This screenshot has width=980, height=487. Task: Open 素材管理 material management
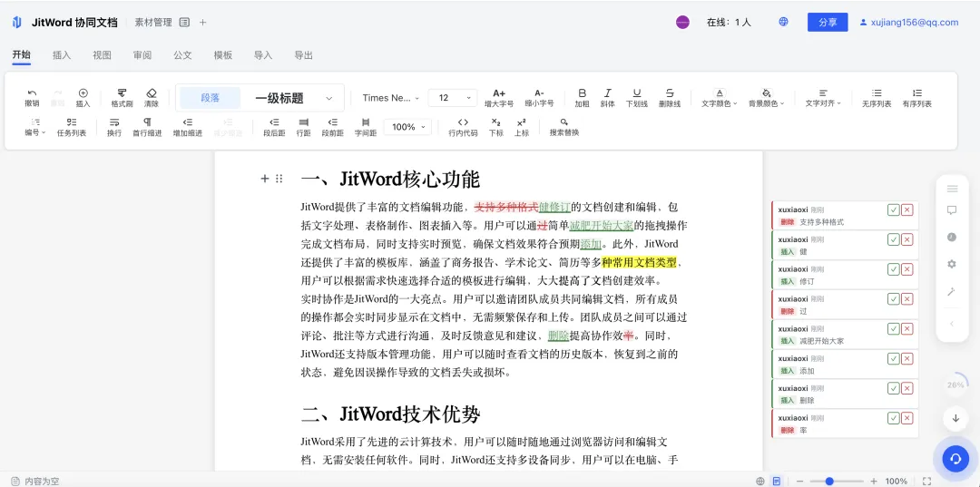[x=153, y=22]
